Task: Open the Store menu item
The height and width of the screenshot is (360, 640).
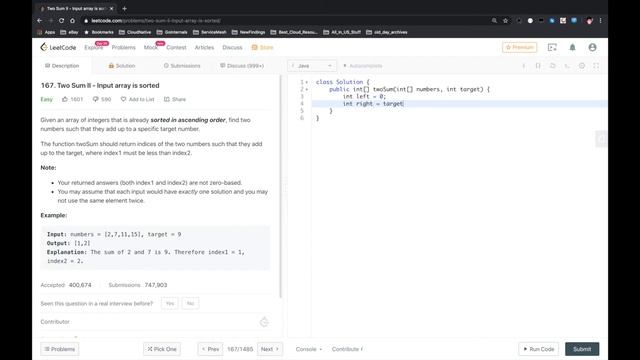Action: click(262, 47)
